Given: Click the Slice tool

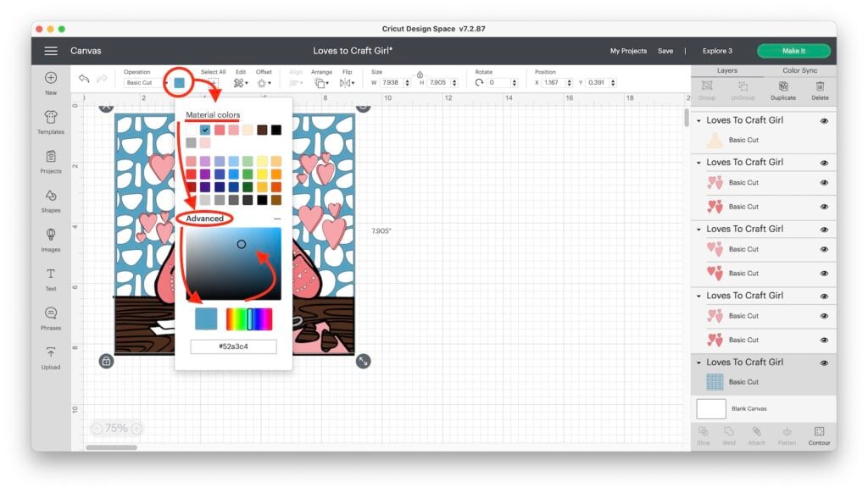Looking at the screenshot, I should click(x=704, y=435).
